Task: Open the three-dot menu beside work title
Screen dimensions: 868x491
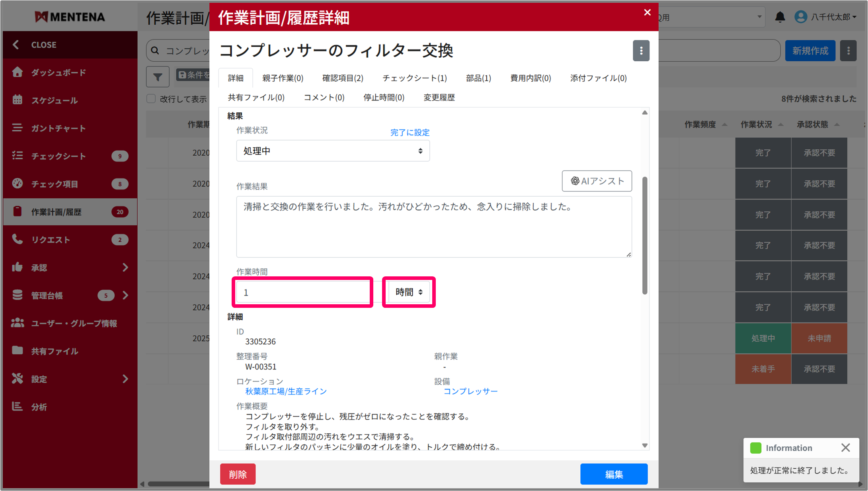Action: pyautogui.click(x=641, y=51)
